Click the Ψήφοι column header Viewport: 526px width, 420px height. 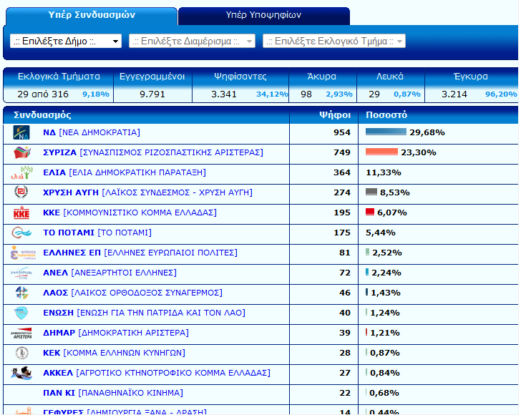(335, 115)
